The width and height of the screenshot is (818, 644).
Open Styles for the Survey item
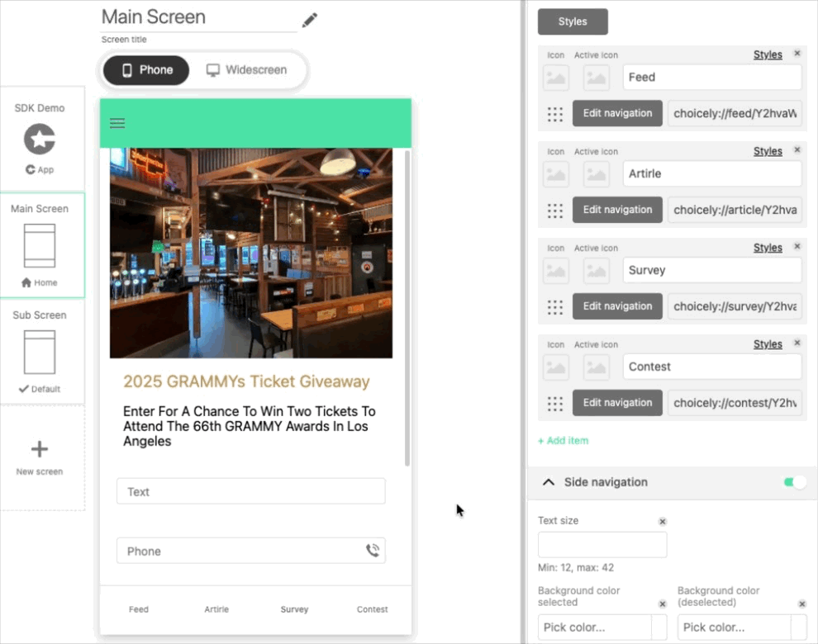click(x=767, y=247)
